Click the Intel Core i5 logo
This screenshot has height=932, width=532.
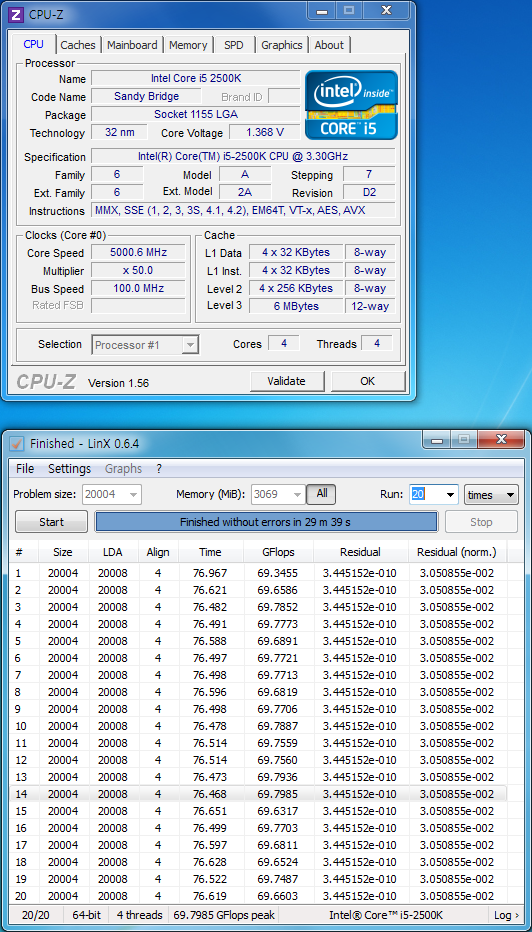351,105
